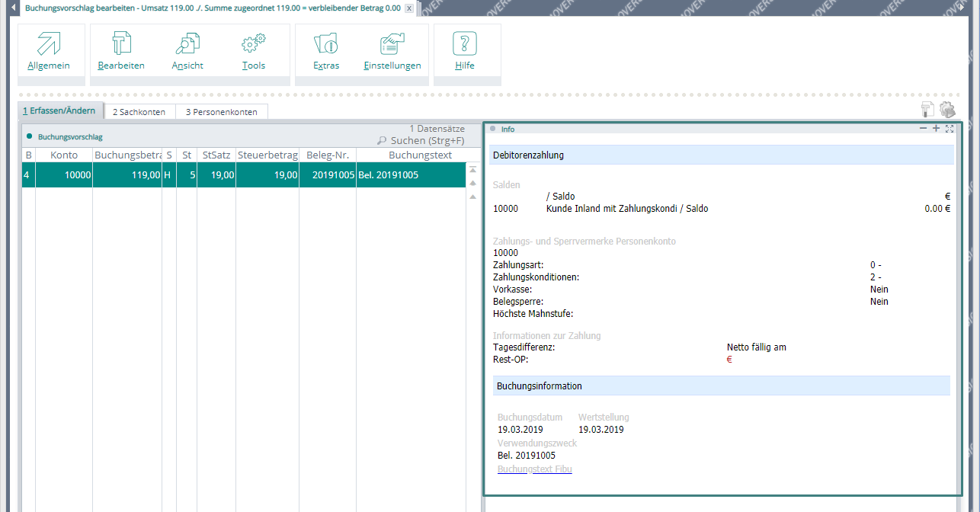This screenshot has height=512, width=980.
Task: Click the Buchungstext Fibu link
Action: tap(534, 469)
